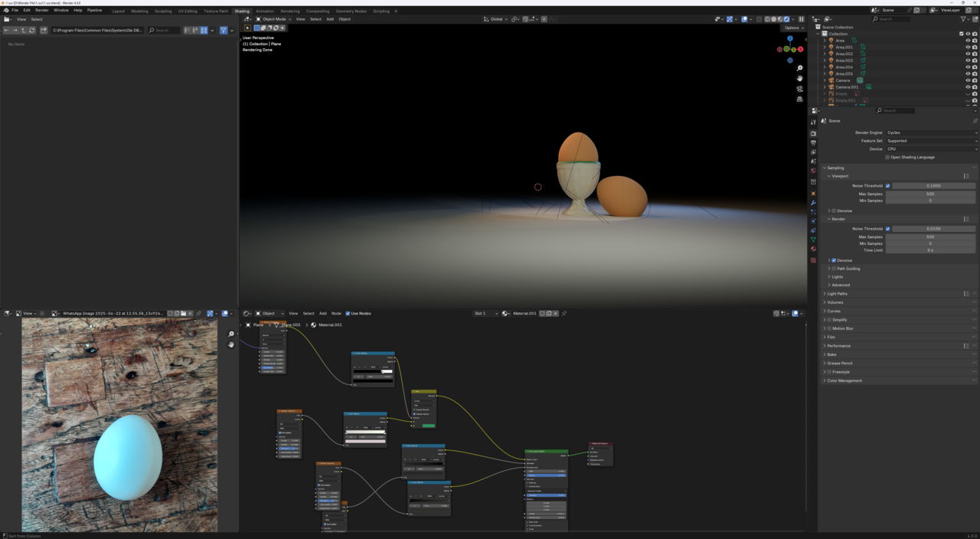Open the Render menu in top bar
The height and width of the screenshot is (539, 980).
[x=41, y=10]
